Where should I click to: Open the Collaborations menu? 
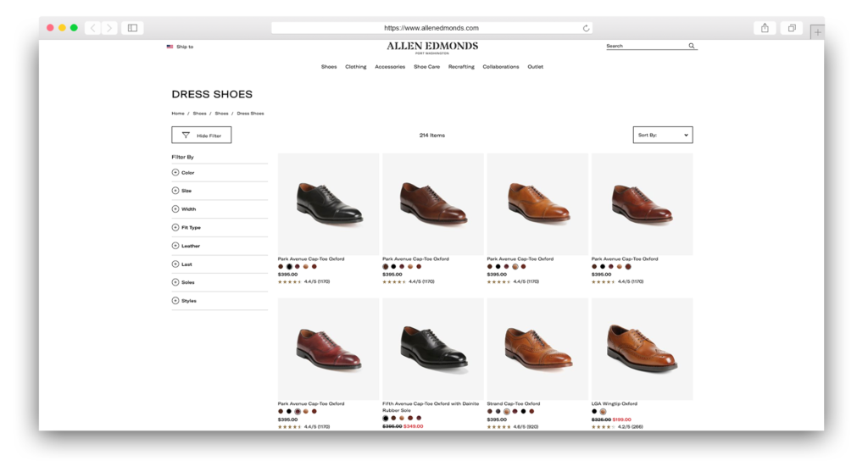(500, 67)
